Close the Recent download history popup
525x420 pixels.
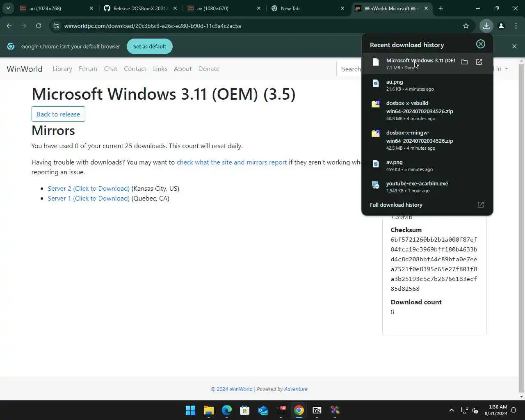click(481, 44)
